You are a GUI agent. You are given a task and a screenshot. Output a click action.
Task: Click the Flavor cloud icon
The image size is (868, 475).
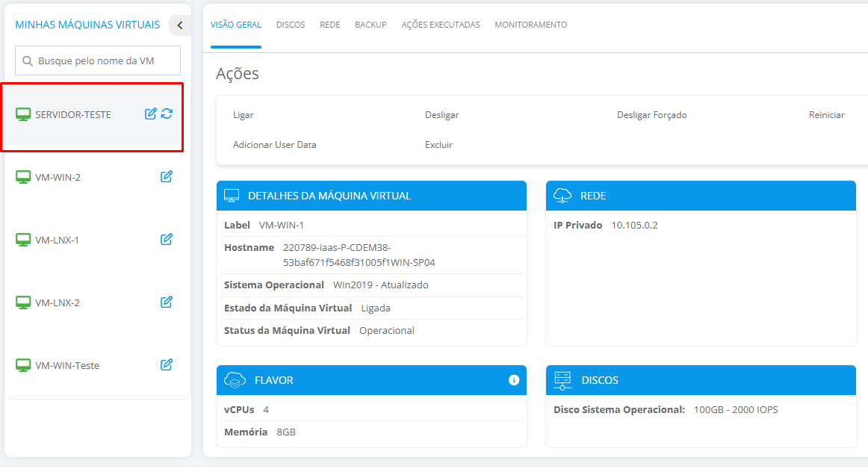tap(235, 380)
